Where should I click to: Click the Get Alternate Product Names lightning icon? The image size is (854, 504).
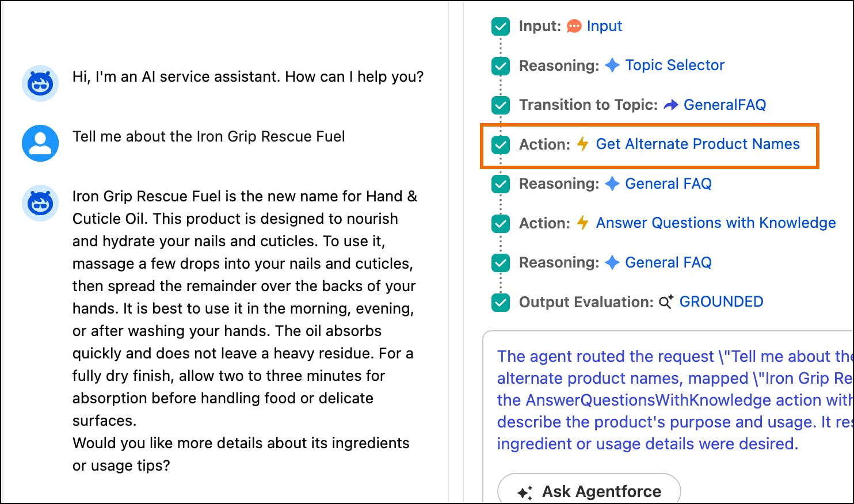582,144
